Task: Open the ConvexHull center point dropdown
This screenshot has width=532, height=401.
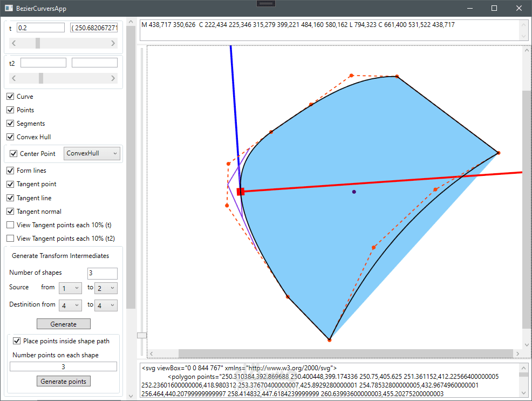Action: pos(92,153)
